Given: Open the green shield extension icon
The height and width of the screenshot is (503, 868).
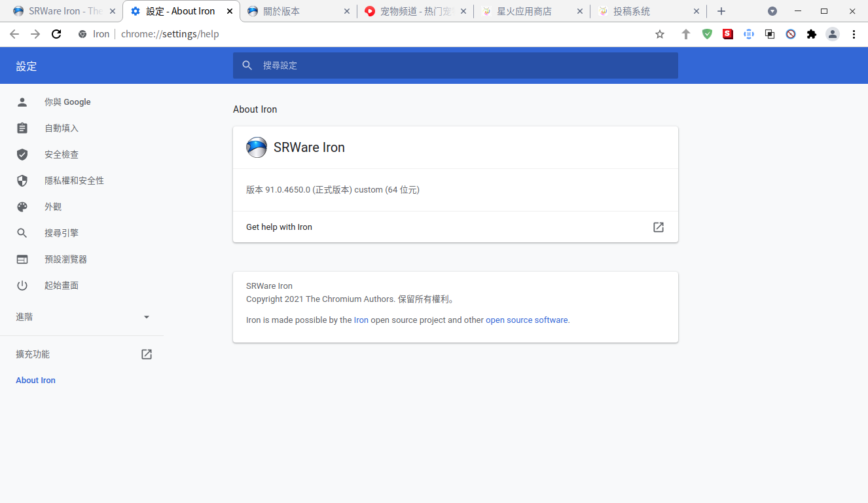Looking at the screenshot, I should click(707, 34).
